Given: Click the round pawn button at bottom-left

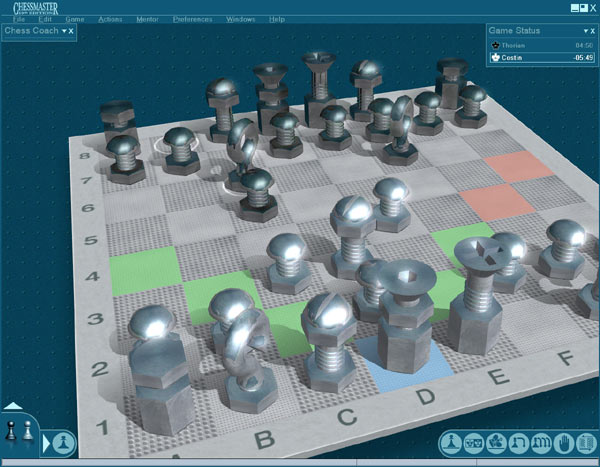Looking at the screenshot, I should [x=64, y=443].
